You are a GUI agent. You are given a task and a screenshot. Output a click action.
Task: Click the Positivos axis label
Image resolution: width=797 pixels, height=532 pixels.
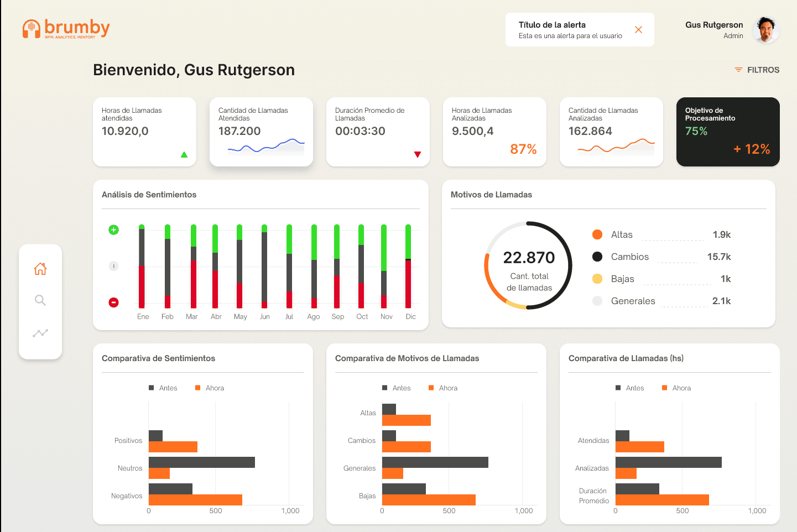pyautogui.click(x=128, y=441)
